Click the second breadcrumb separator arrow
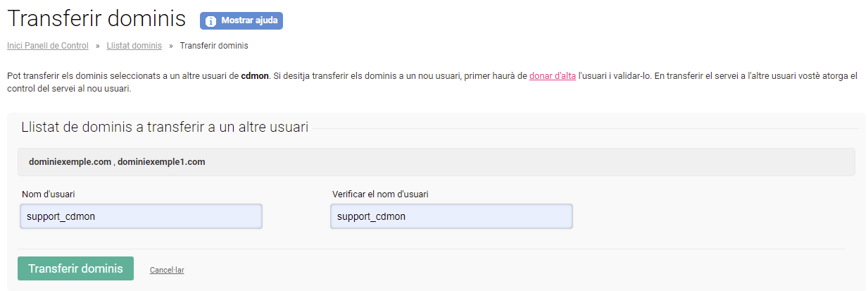This screenshot has height=291, width=868. pos(171,46)
